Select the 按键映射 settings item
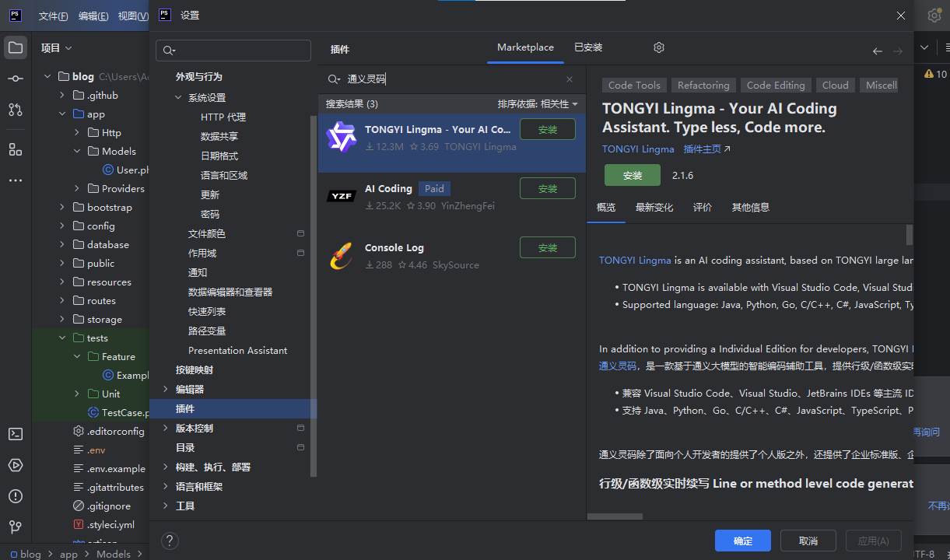This screenshot has height=560, width=950. pyautogui.click(x=195, y=369)
